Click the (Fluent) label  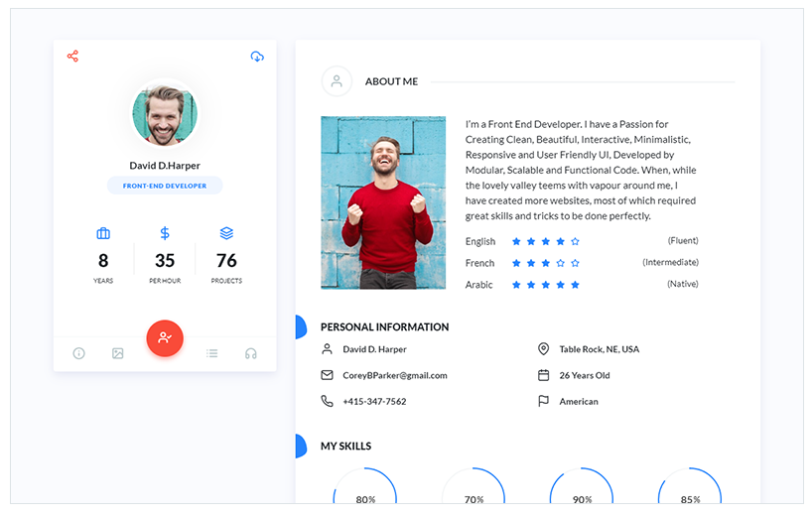point(683,241)
